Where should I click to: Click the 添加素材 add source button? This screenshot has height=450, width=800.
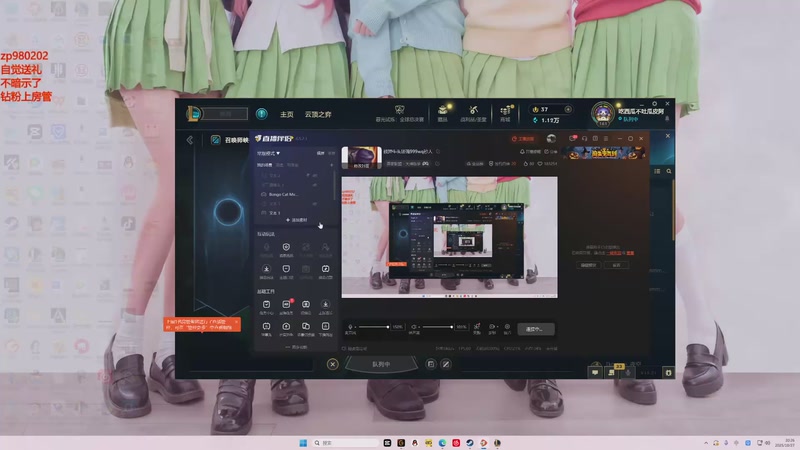click(296, 220)
